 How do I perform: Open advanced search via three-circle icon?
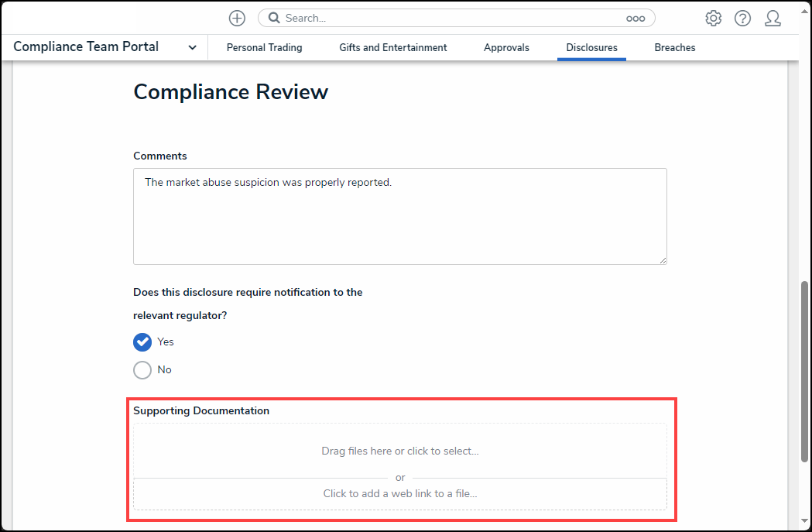(636, 19)
